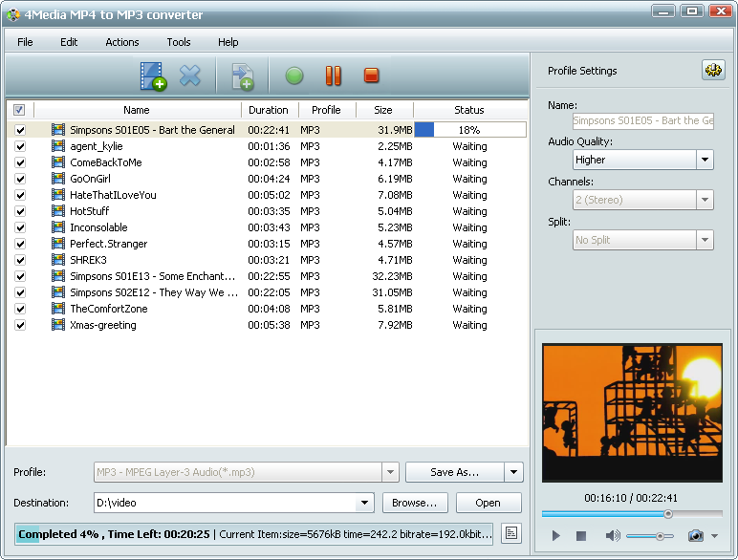The height and width of the screenshot is (560, 738).
Task: Open the Help menu
Action: (228, 42)
